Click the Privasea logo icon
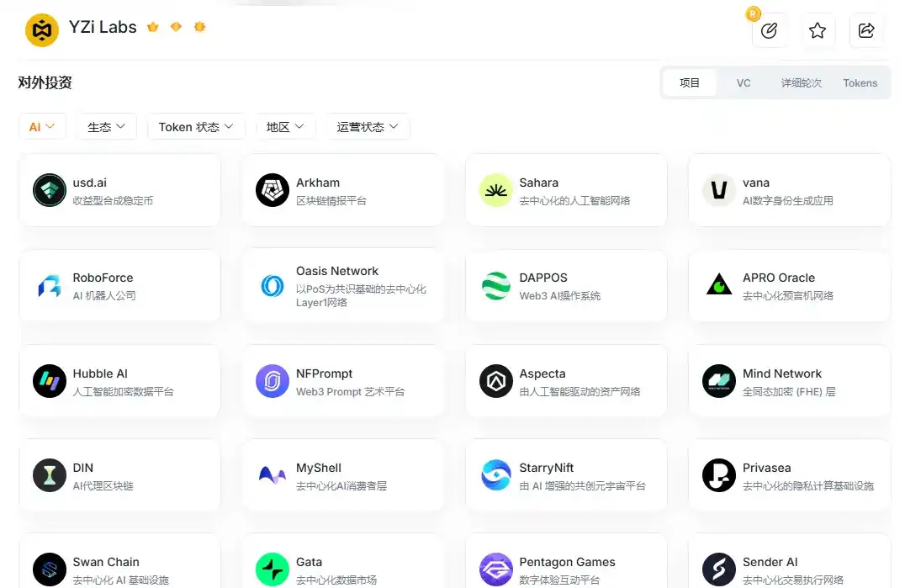The image size is (905, 588). (x=717, y=476)
